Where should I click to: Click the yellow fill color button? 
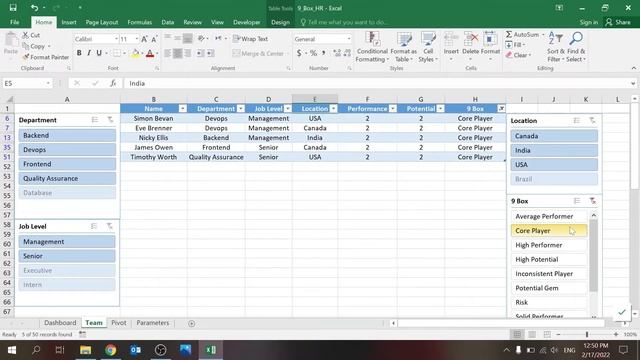click(x=136, y=53)
